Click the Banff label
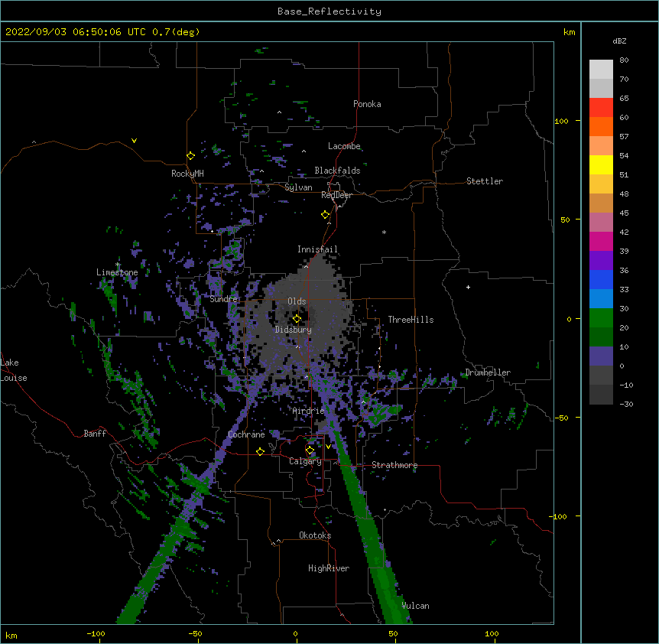This screenshot has height=644, width=659. coord(95,434)
